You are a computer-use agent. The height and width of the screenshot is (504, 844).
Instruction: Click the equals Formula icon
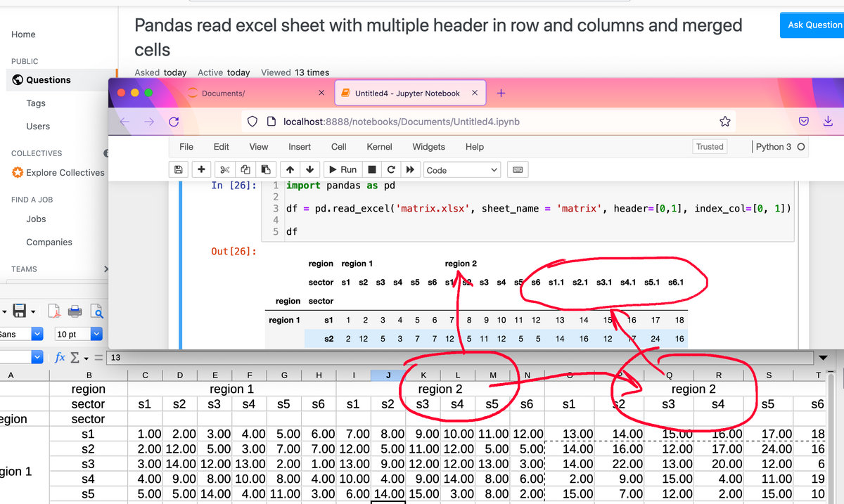(x=99, y=358)
